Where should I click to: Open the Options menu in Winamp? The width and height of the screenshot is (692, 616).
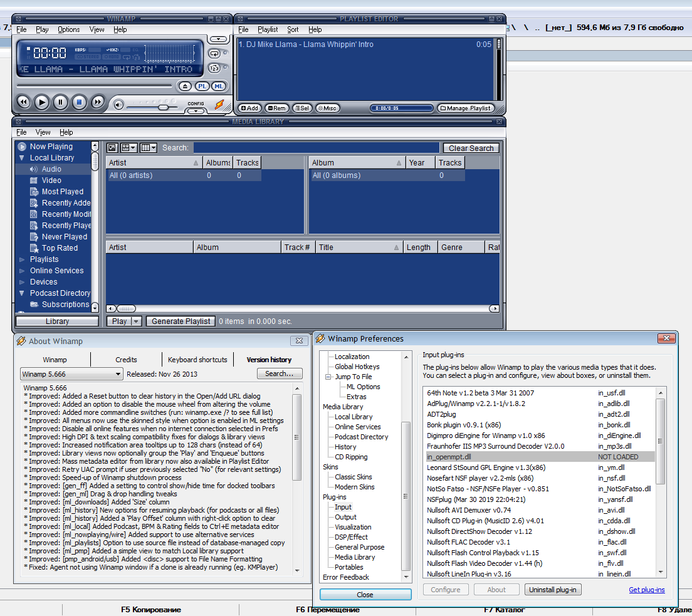point(68,29)
